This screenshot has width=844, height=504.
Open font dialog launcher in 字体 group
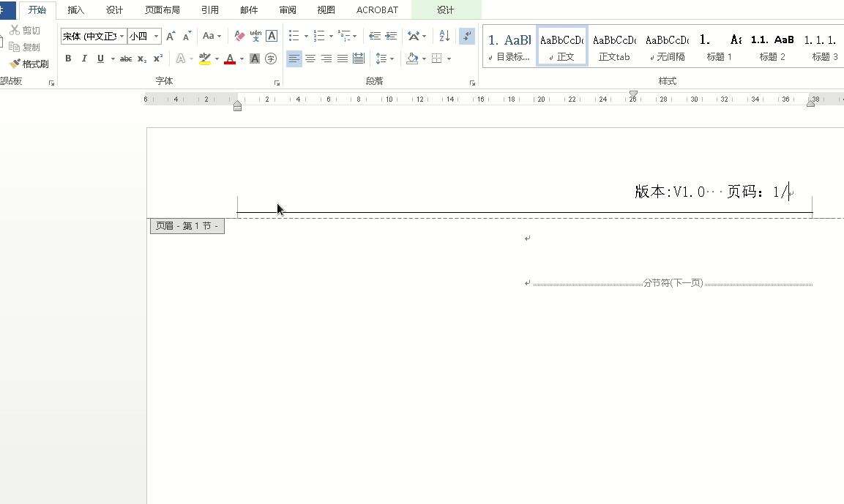tap(277, 83)
